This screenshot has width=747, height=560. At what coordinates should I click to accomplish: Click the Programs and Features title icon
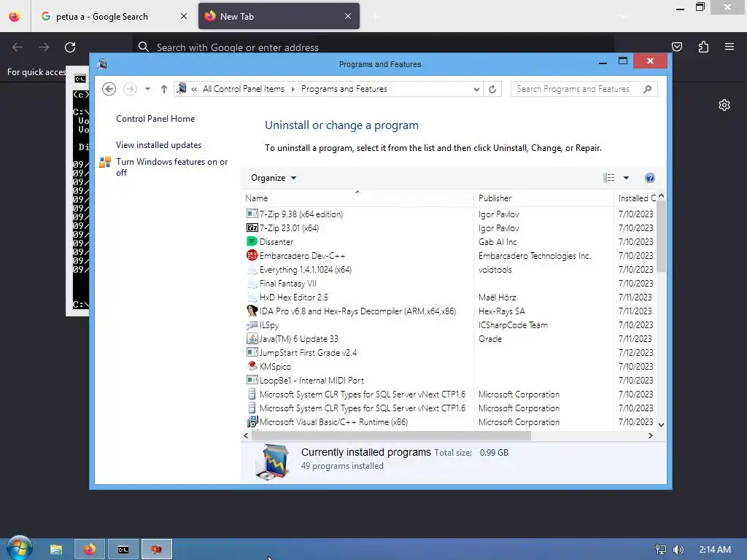point(101,64)
